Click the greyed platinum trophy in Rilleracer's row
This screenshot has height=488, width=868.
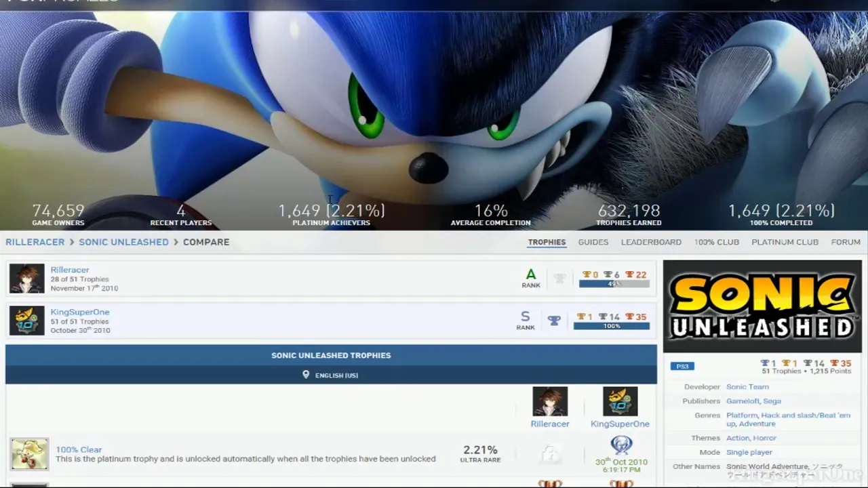point(559,278)
